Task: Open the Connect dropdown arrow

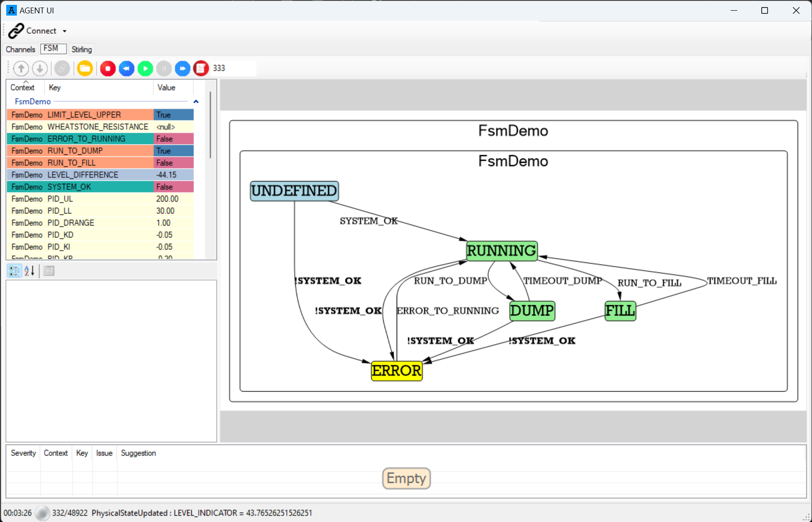Action: pyautogui.click(x=64, y=31)
